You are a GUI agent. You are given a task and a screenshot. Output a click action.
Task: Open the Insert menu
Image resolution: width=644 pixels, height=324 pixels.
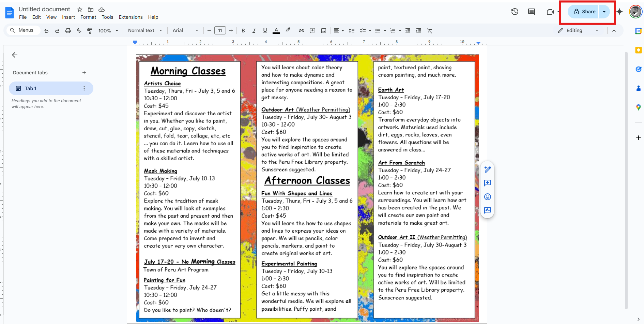tap(68, 17)
